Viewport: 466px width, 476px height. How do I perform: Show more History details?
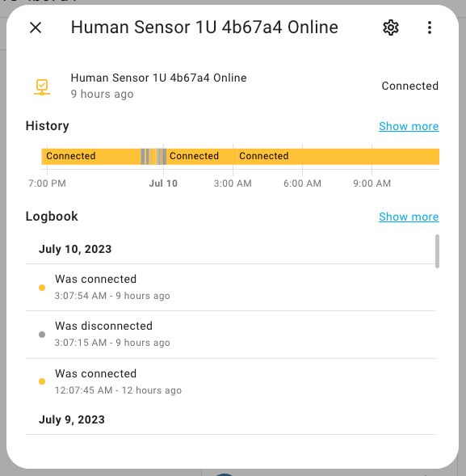(x=409, y=126)
